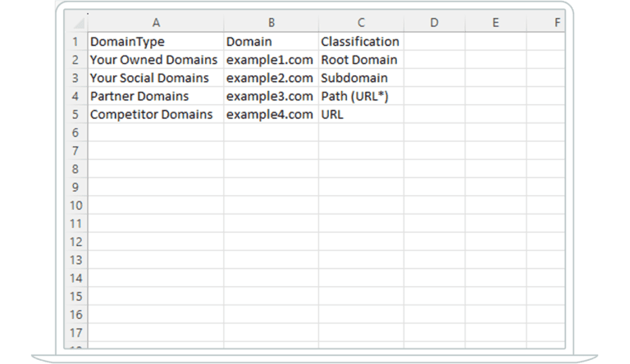Viewport: 630px width, 364px height.
Task: Click the Classification header cell
Action: click(x=361, y=41)
